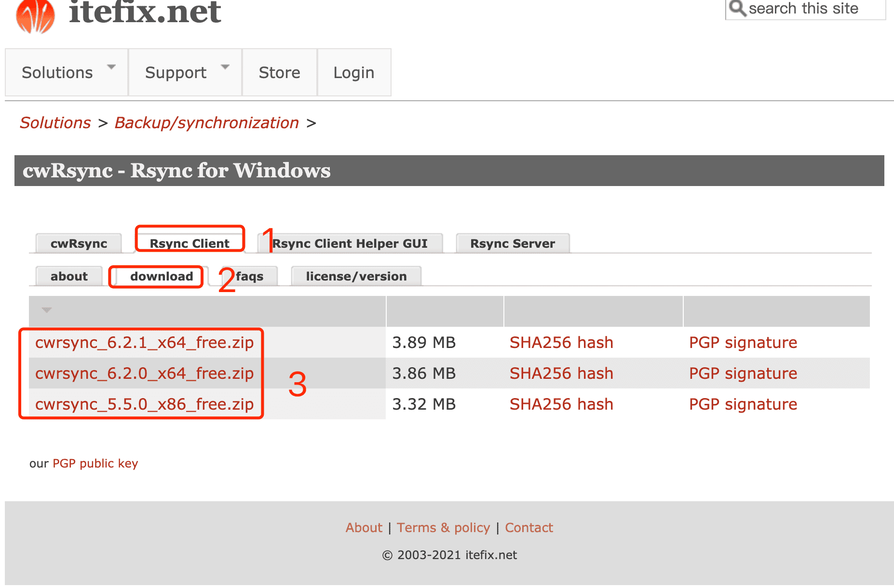This screenshot has width=894, height=588.
Task: Open SHA256 hash for cwrsync 6.2.0
Action: (x=561, y=374)
